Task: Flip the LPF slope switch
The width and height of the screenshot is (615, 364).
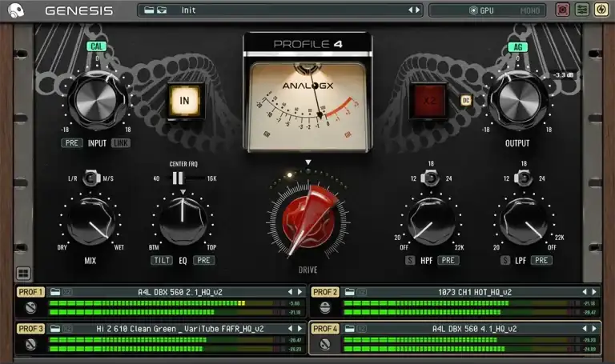Action: coord(523,178)
